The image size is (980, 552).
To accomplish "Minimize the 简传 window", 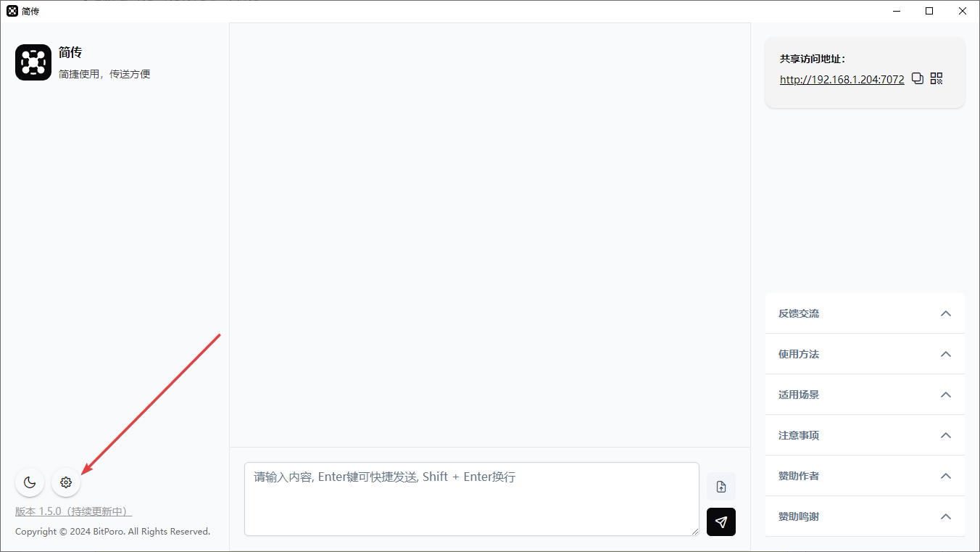I will point(896,11).
